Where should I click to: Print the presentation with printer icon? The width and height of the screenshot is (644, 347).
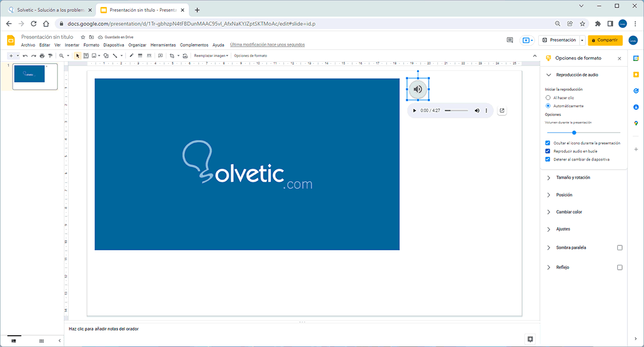tap(42, 56)
